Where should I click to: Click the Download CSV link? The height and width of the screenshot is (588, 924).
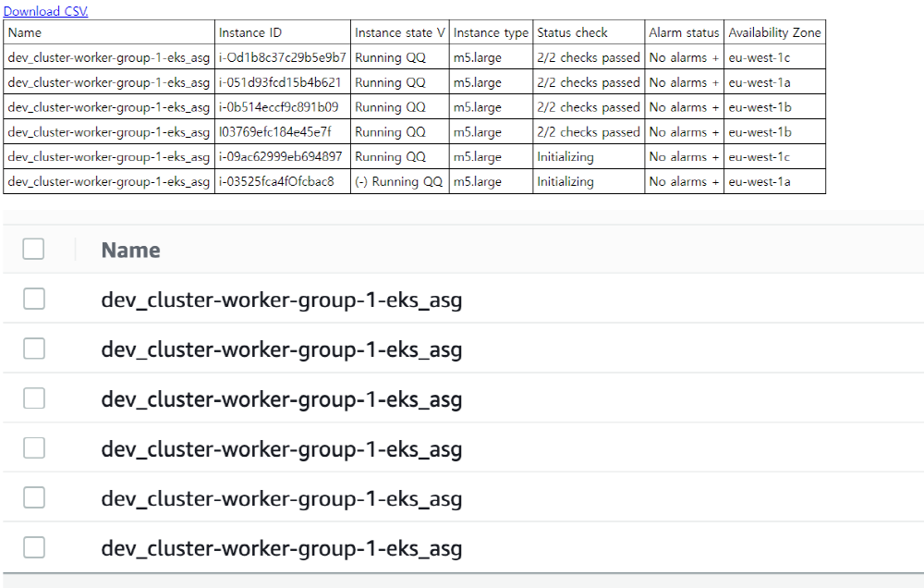46,11
